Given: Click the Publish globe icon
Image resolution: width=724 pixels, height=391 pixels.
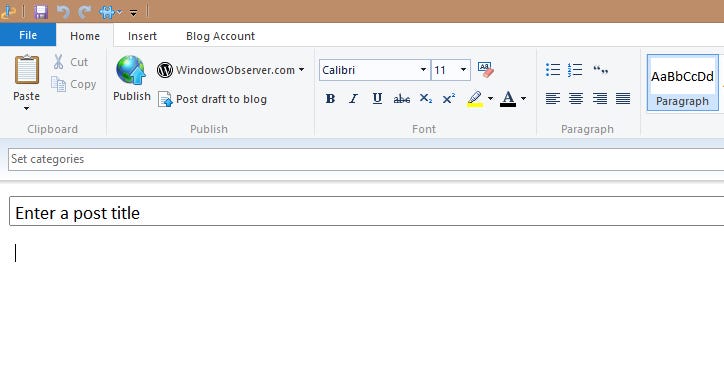Looking at the screenshot, I should click(x=131, y=70).
